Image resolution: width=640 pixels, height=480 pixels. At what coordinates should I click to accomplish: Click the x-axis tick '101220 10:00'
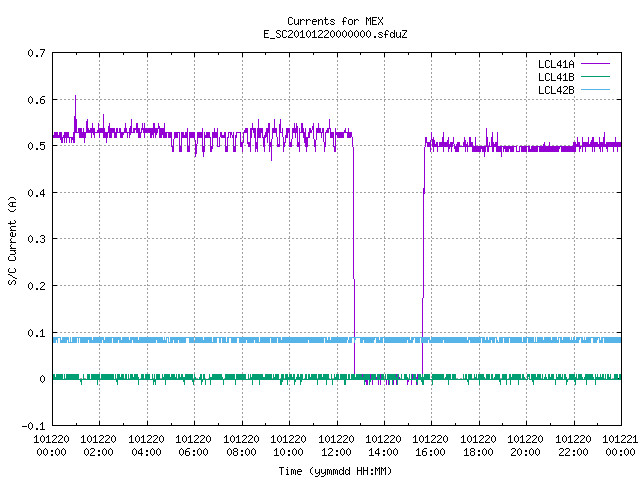(288, 446)
